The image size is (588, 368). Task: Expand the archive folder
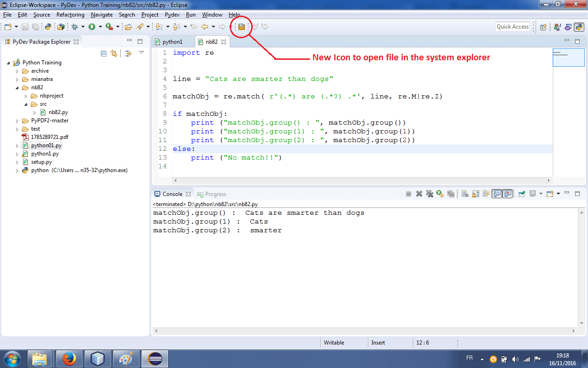point(17,71)
